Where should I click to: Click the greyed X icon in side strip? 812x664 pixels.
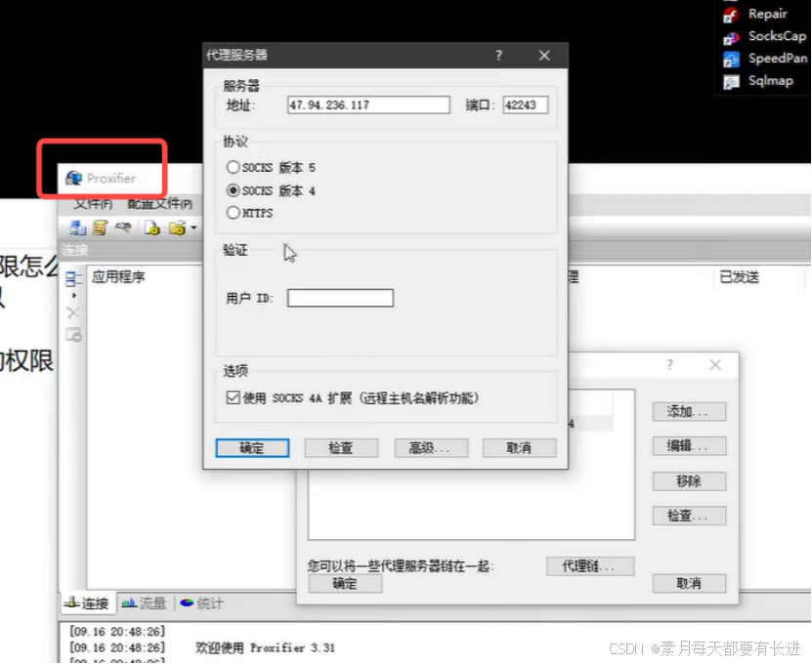73,312
